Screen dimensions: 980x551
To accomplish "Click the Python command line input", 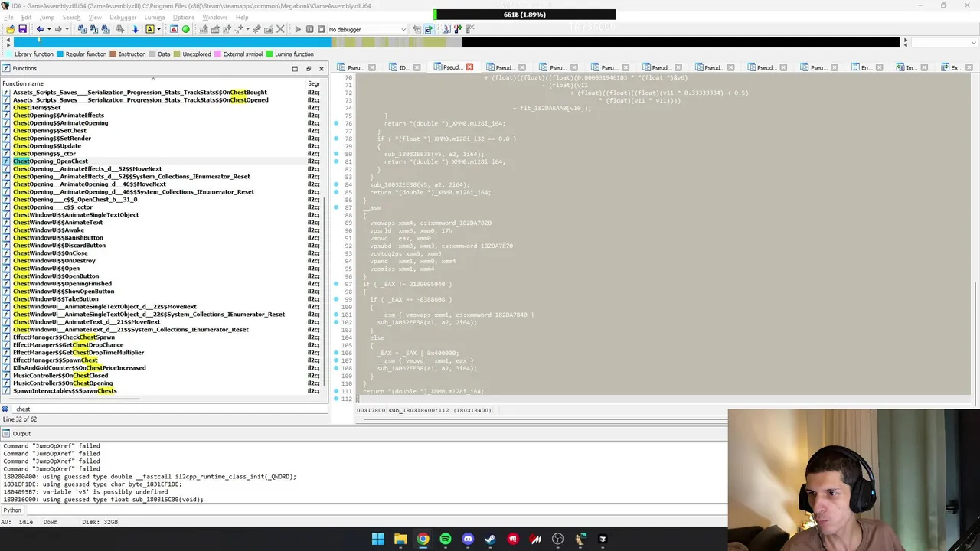I will [x=375, y=510].
